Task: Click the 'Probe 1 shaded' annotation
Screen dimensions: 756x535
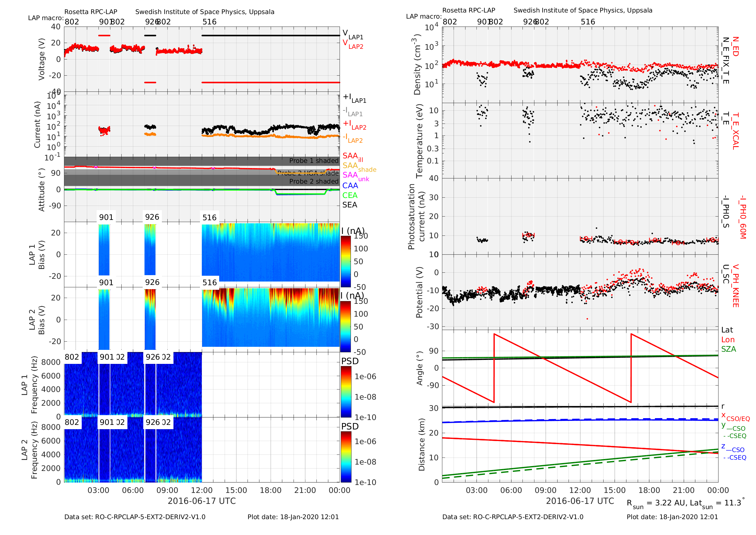Action: tap(314, 161)
